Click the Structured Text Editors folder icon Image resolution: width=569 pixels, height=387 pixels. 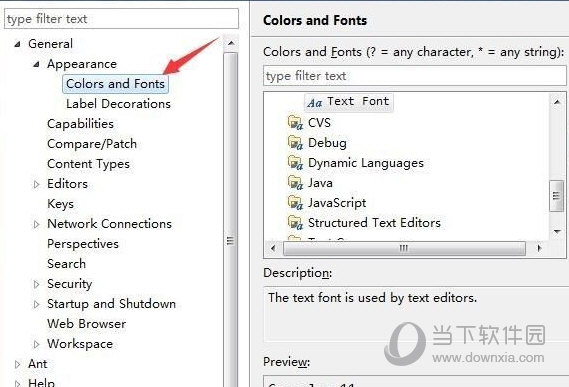point(295,223)
